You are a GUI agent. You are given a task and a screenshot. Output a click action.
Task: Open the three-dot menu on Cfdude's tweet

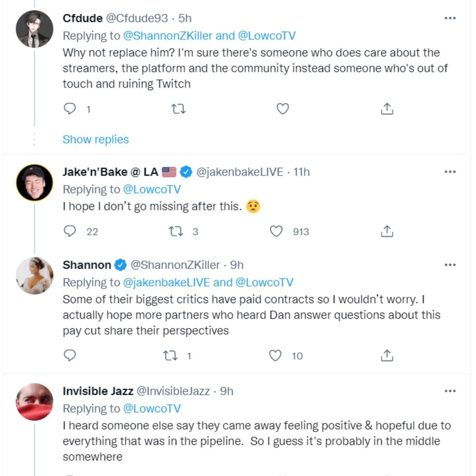click(450, 18)
